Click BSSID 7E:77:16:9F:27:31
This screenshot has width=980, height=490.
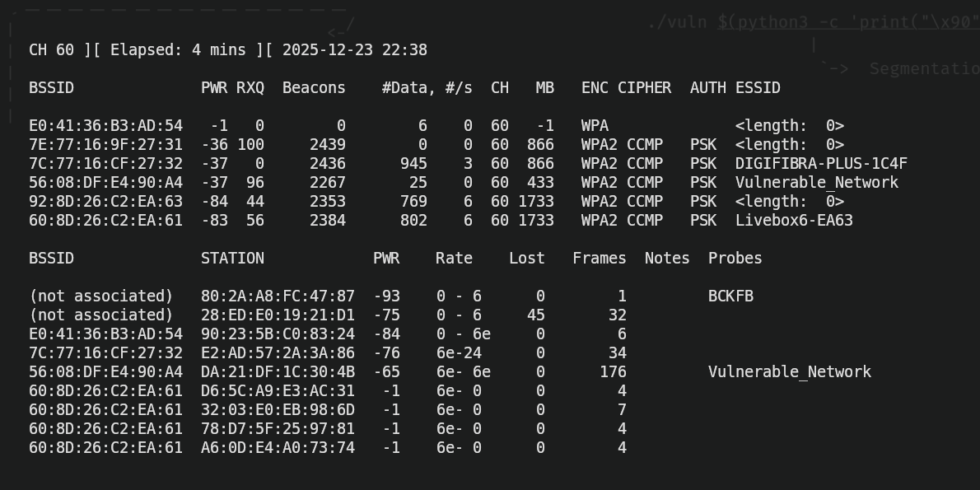(105, 145)
